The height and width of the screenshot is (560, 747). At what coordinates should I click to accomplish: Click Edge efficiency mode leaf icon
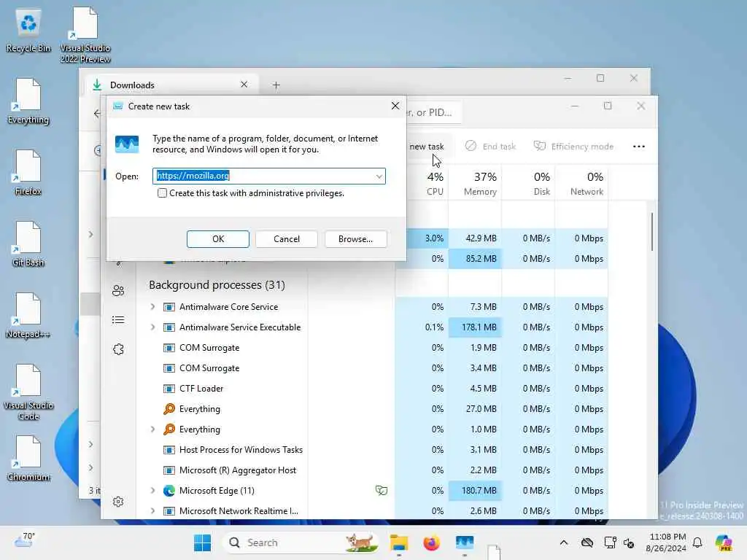[x=381, y=490]
